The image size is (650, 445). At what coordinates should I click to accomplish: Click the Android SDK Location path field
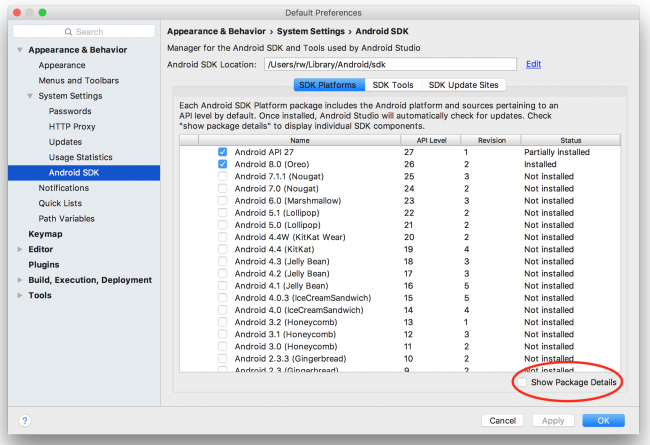[390, 65]
